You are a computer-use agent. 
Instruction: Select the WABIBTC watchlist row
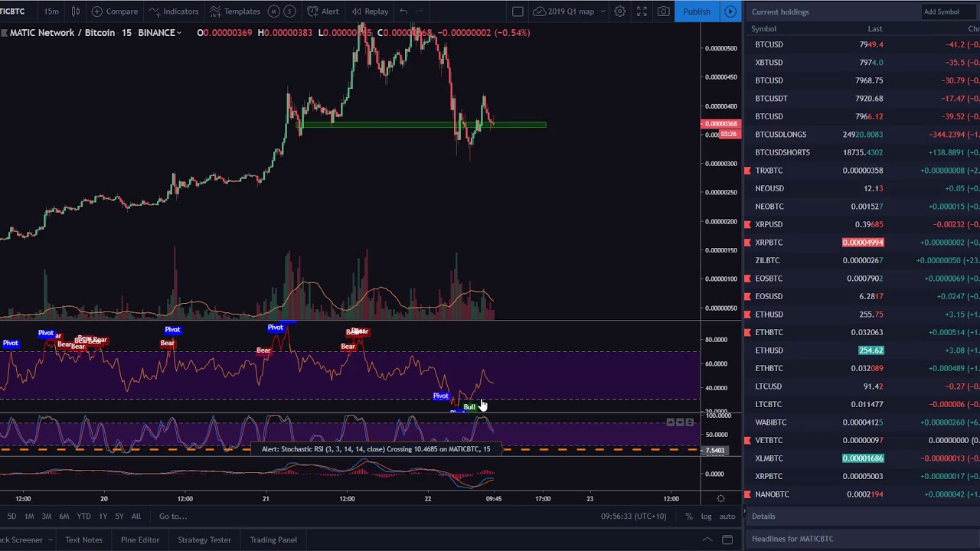click(x=863, y=422)
